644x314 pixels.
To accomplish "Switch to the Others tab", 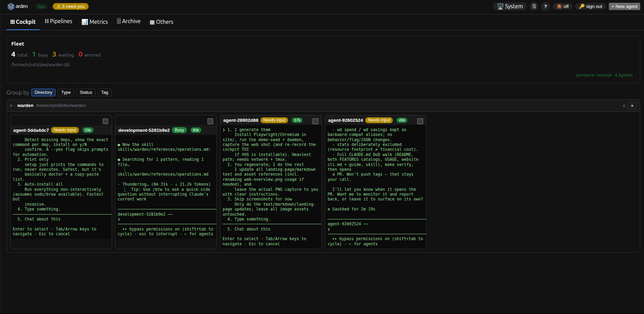I will (162, 22).
